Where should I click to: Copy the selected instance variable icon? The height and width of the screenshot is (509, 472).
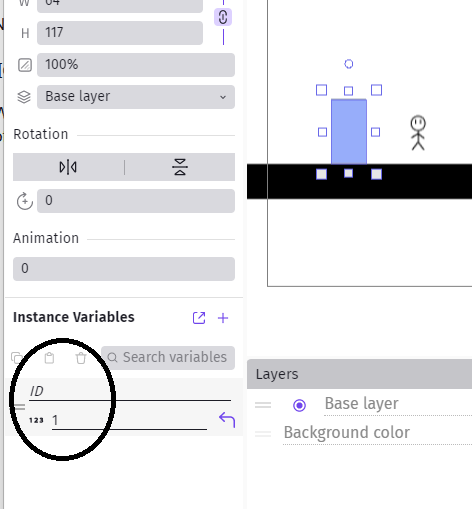pos(17,358)
